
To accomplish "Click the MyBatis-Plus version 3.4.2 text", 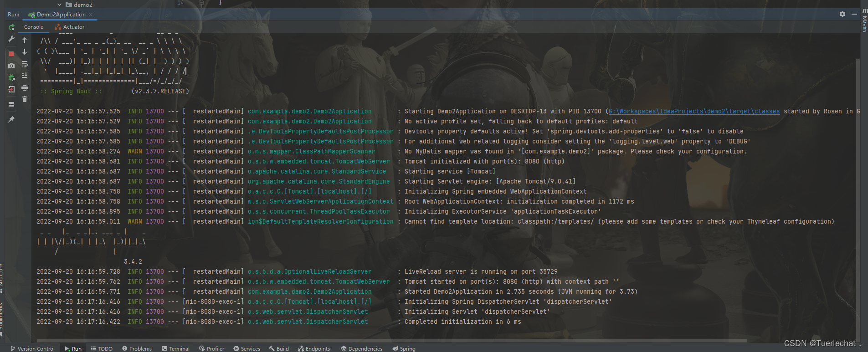I will click(133, 261).
